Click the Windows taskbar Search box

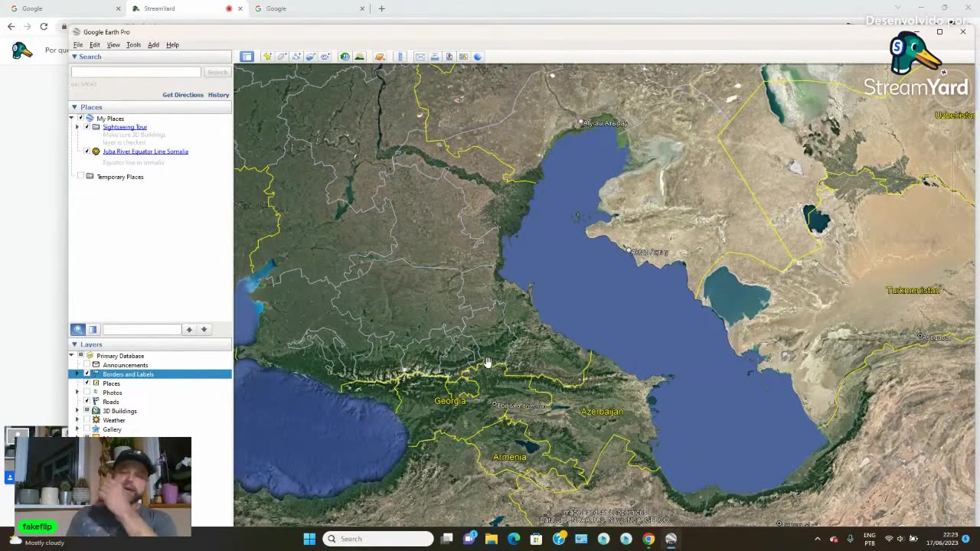(x=378, y=539)
